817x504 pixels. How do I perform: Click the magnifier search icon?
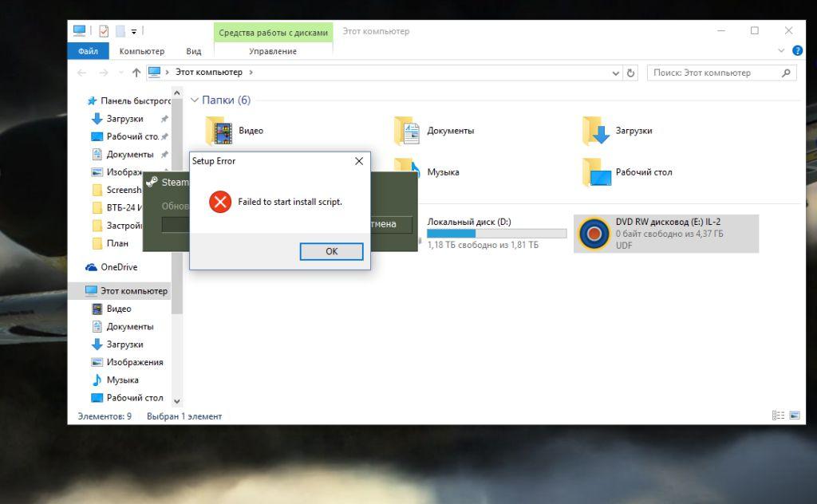pyautogui.click(x=786, y=73)
